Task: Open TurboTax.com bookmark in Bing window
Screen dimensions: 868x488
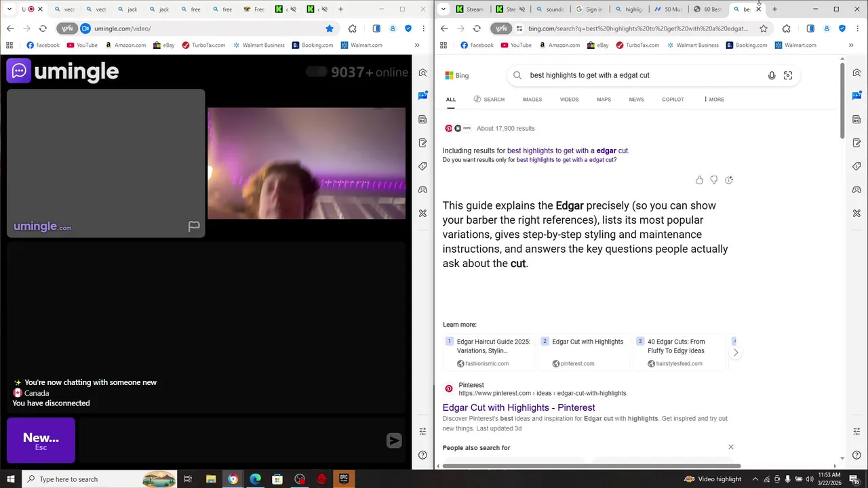Action: (637, 45)
